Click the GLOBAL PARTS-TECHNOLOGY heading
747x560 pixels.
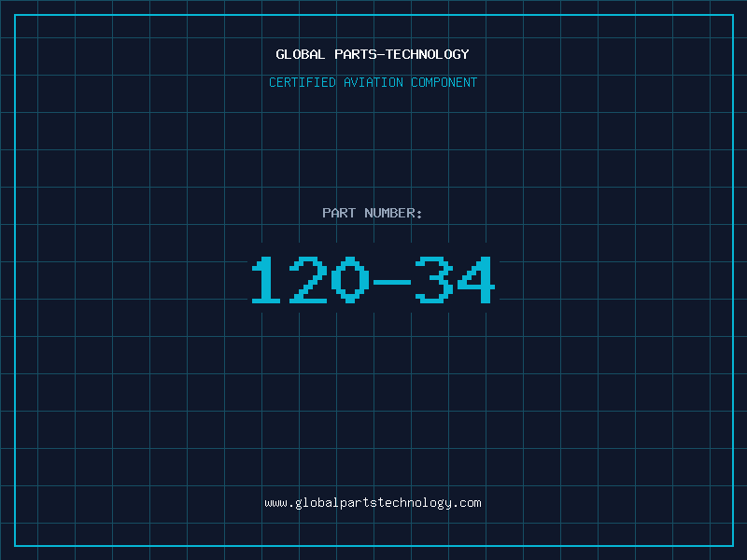tap(373, 54)
